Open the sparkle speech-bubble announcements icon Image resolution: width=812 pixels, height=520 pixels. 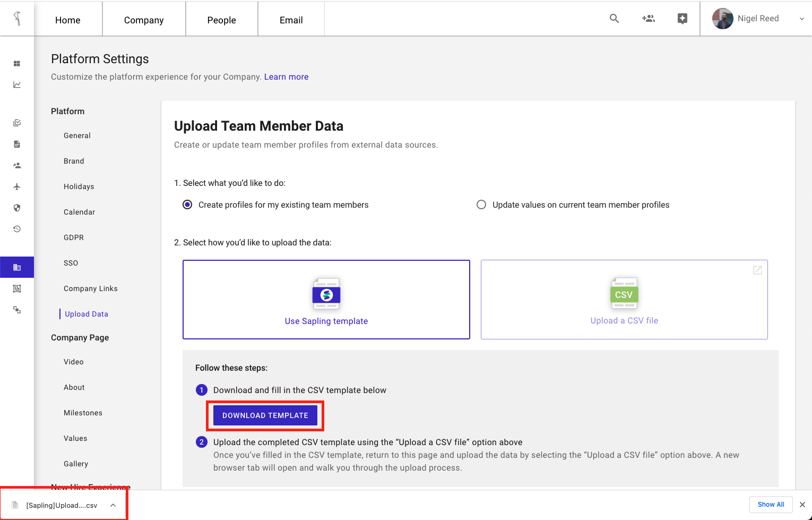[x=683, y=19]
